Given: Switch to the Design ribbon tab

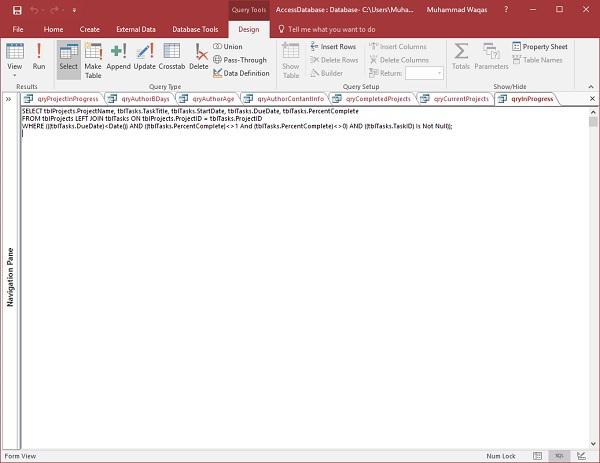Looking at the screenshot, I should click(x=249, y=29).
